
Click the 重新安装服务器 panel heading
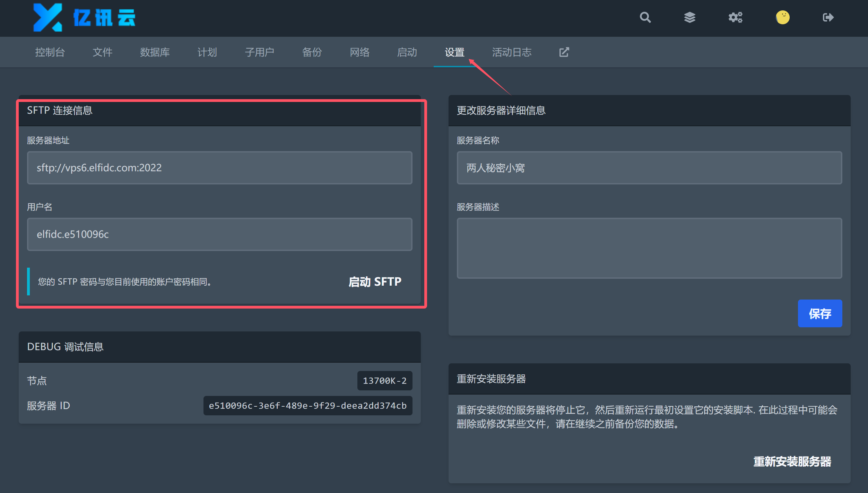(491, 379)
